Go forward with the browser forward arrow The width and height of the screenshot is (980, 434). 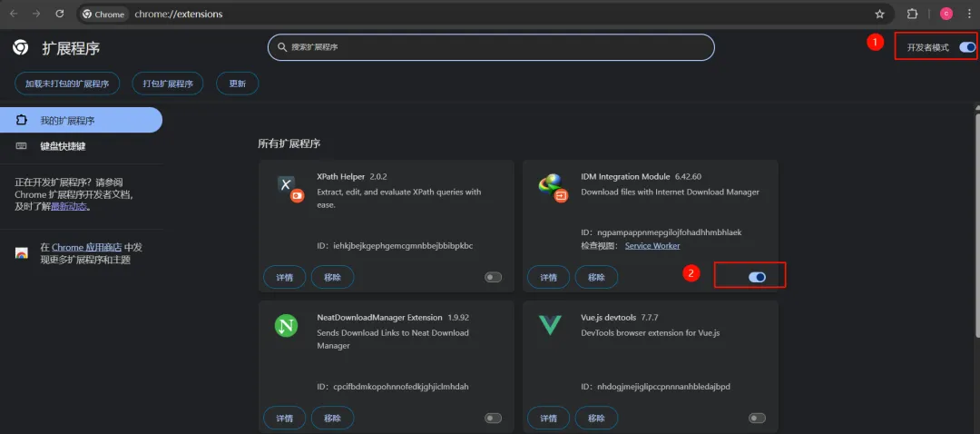point(36,14)
